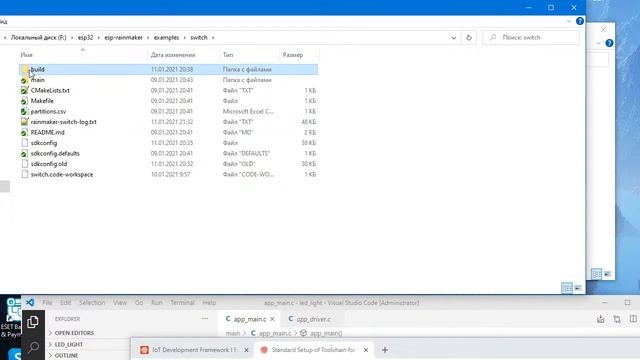
Task: Navigate to Локальный диск (F:) breadcrumb
Action: 38,38
